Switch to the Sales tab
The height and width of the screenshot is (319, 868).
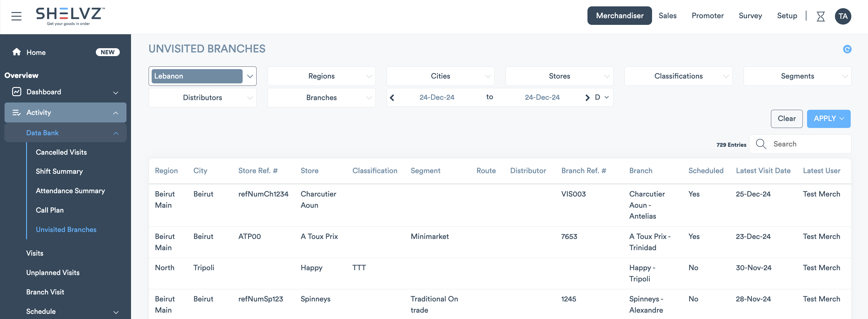(x=667, y=16)
